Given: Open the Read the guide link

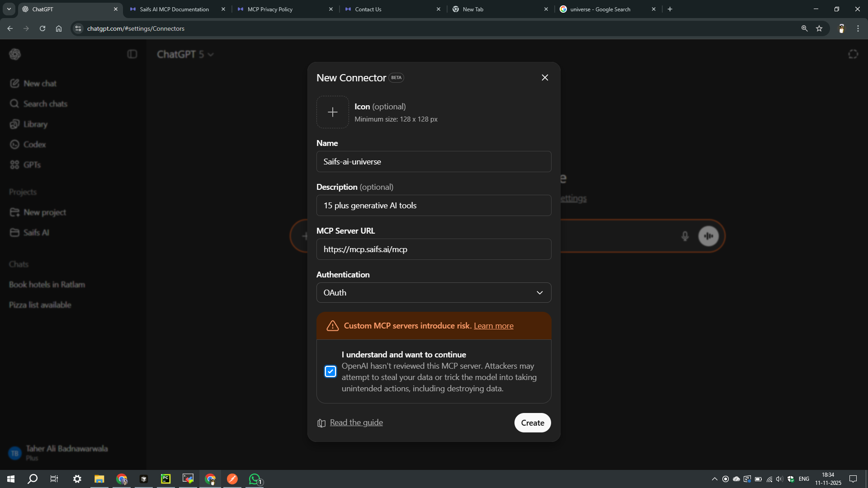Looking at the screenshot, I should (x=356, y=422).
